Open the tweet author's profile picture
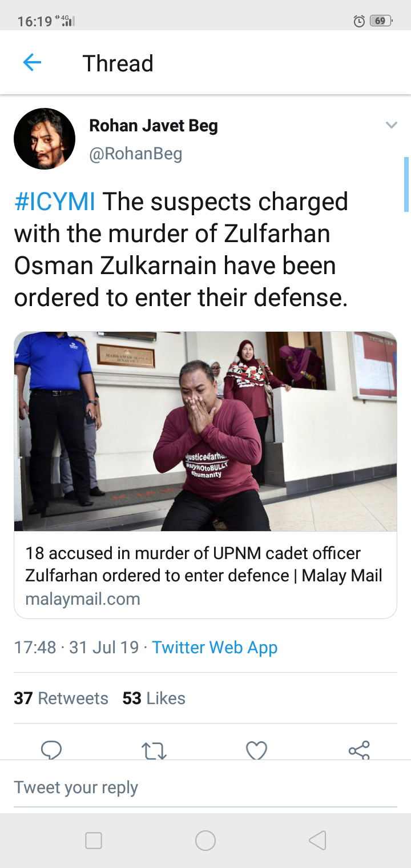Image resolution: width=411 pixels, height=868 pixels. click(x=45, y=139)
